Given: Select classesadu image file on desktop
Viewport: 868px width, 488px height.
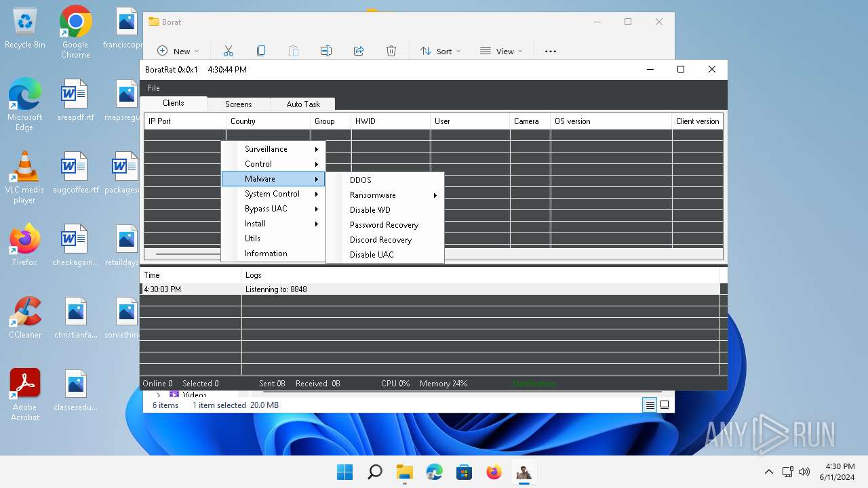Looking at the screenshot, I should (x=75, y=390).
